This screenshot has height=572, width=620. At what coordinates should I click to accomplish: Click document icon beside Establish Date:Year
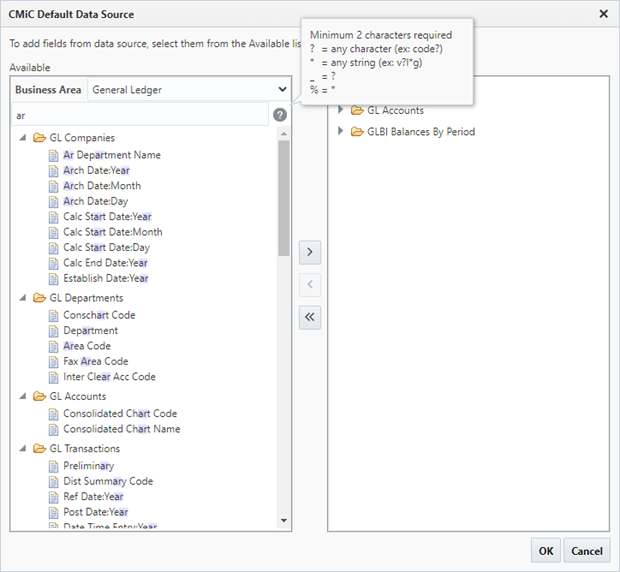[x=53, y=279]
